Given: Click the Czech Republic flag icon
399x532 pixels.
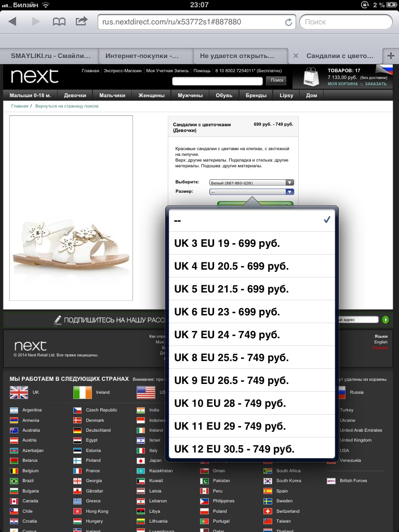Looking at the screenshot, I should pyautogui.click(x=77, y=410).
